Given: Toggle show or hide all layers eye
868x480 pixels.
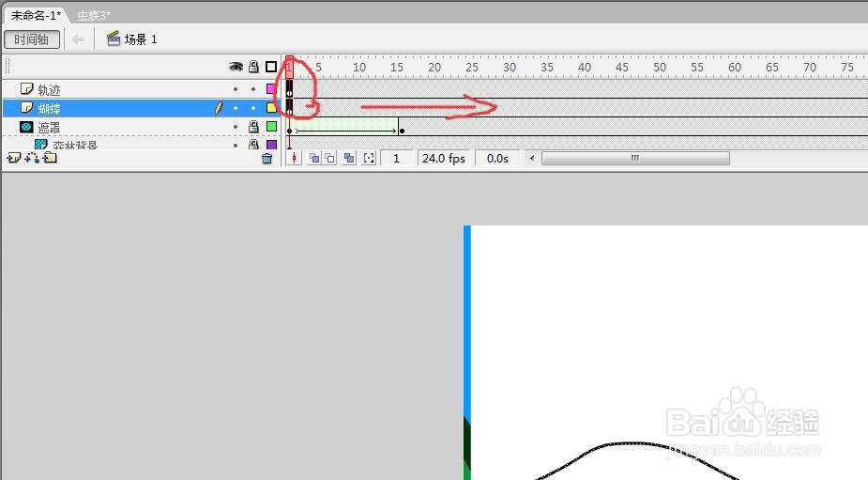Looking at the screenshot, I should [236, 67].
